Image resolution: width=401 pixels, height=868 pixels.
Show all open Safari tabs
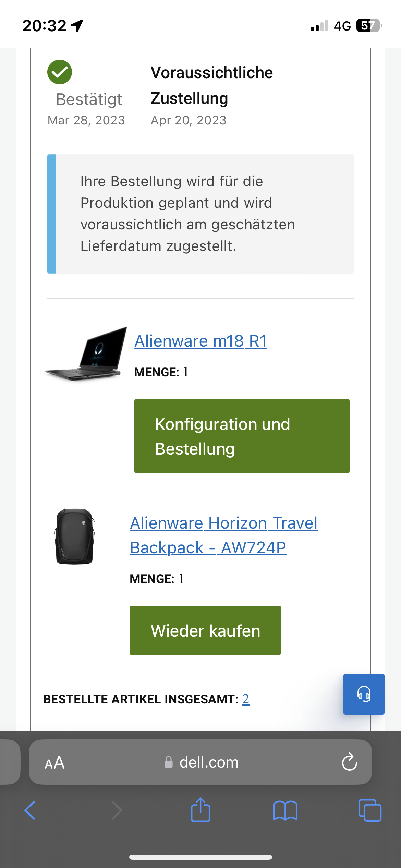coord(369,810)
